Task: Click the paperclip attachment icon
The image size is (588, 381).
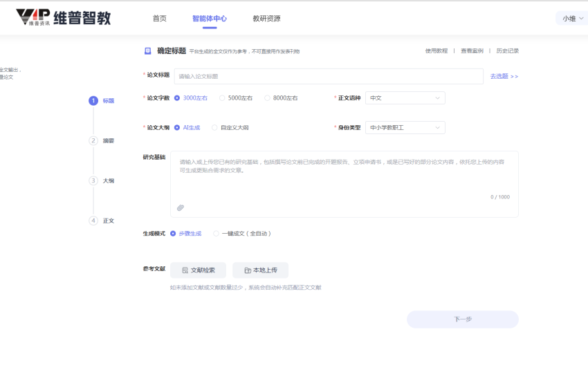Action: click(x=181, y=207)
